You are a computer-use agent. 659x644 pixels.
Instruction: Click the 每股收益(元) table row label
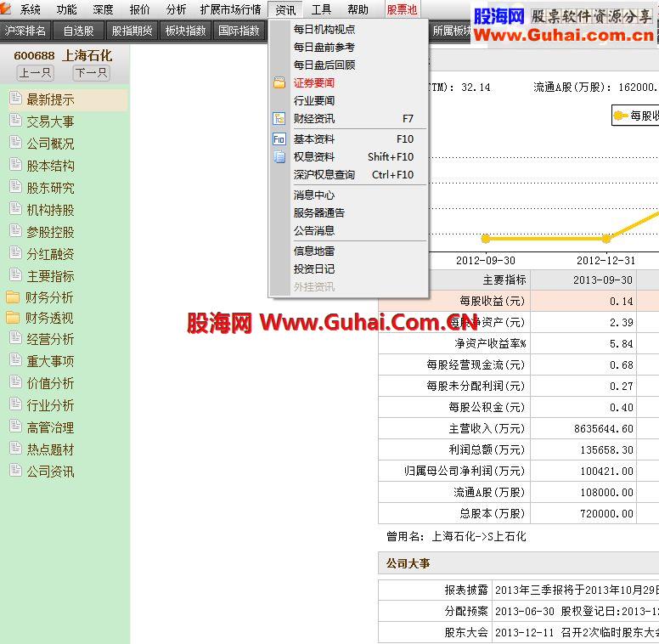coord(492,301)
